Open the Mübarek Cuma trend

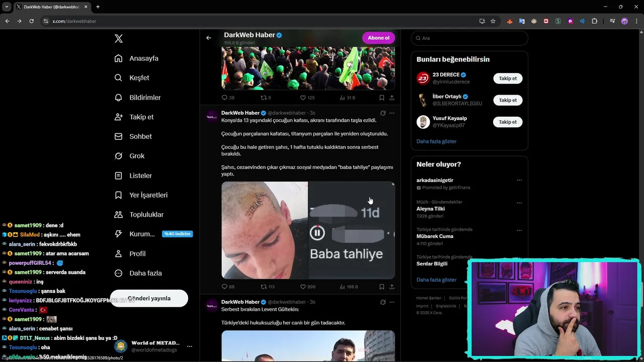tap(435, 236)
